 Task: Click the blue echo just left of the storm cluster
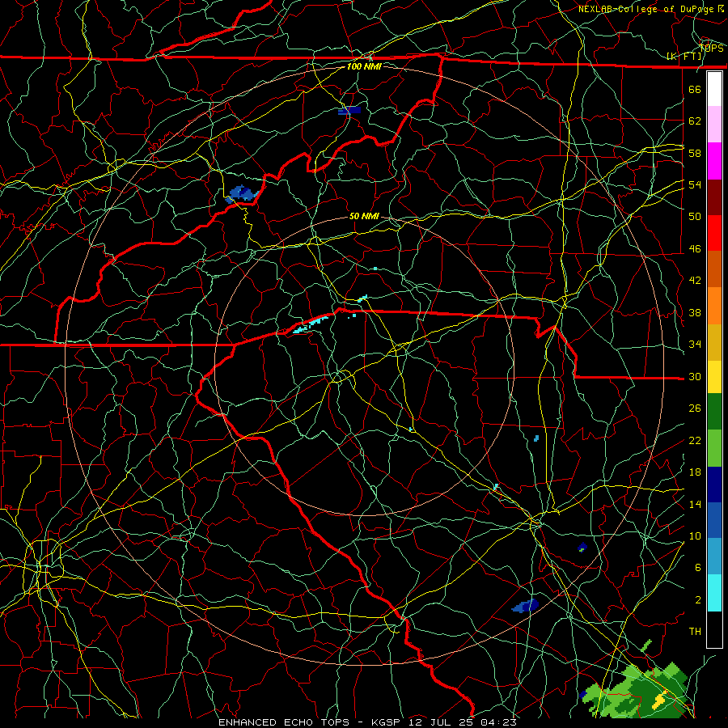(x=583, y=695)
